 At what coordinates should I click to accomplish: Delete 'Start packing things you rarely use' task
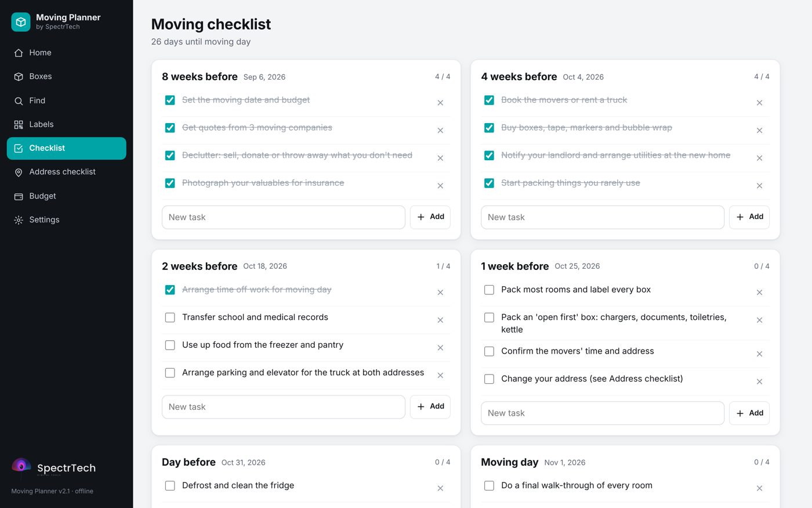pyautogui.click(x=759, y=186)
